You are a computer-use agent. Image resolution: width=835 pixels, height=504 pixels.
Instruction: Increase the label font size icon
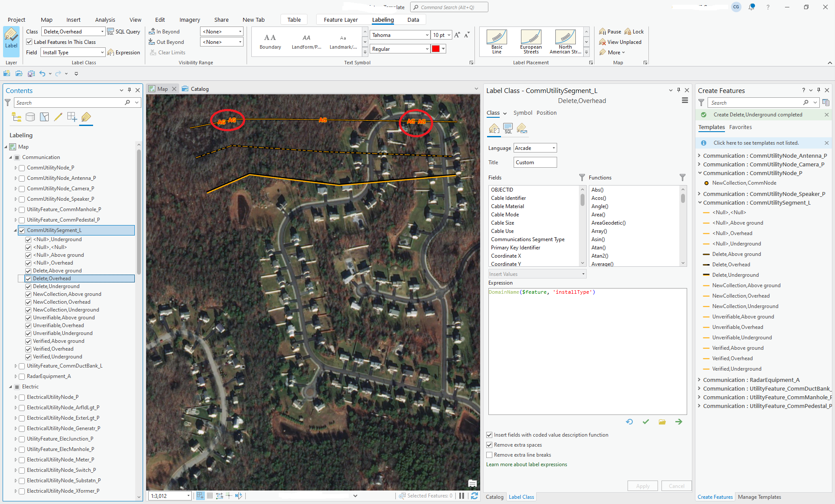457,35
